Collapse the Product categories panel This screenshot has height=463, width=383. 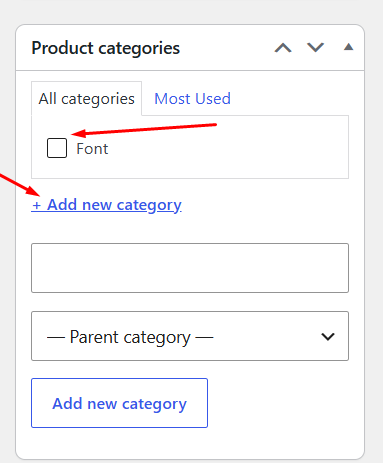348,47
